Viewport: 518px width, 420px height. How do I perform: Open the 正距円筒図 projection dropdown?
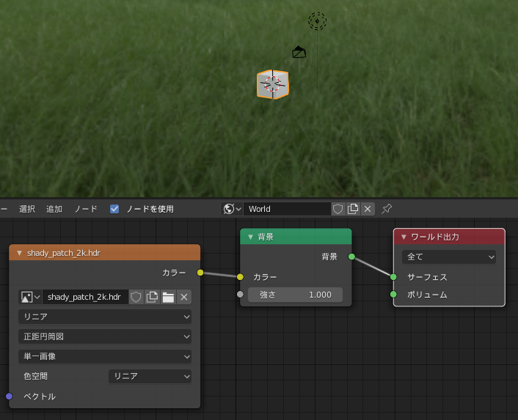click(105, 336)
